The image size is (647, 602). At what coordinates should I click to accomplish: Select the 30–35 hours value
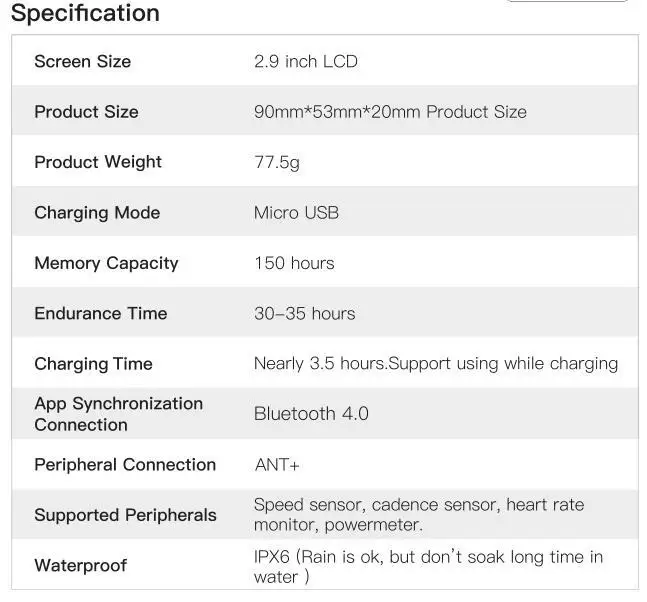[x=304, y=313]
